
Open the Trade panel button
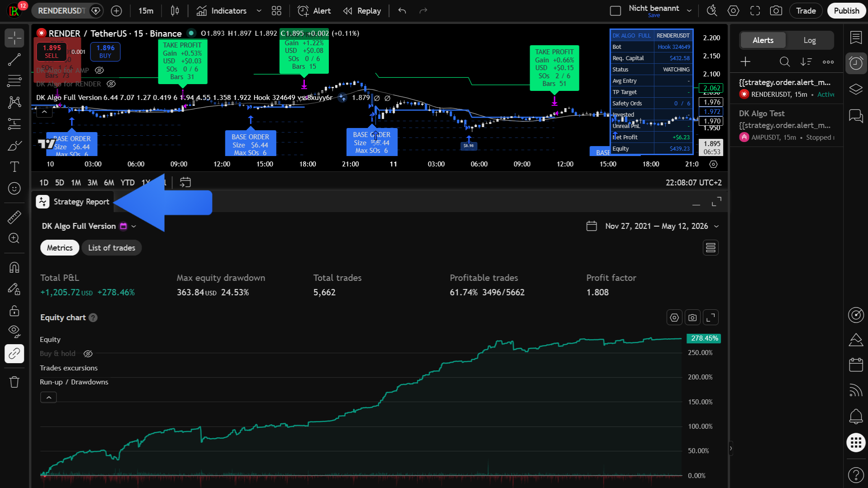[806, 11]
